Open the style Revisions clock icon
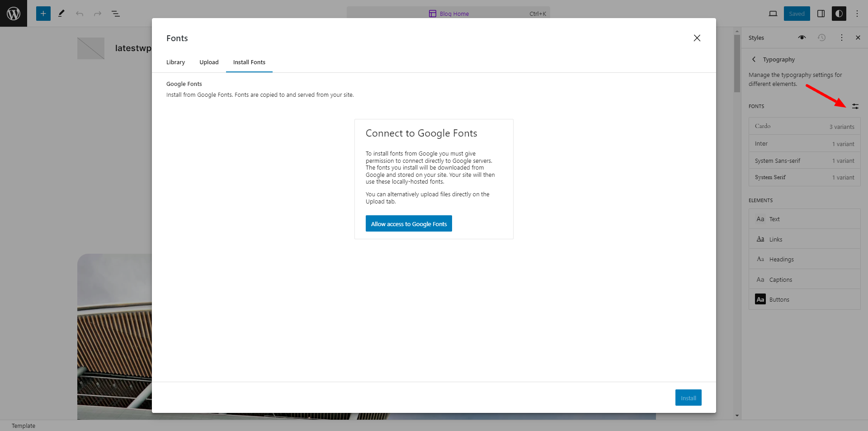Viewport: 868px width, 431px height. [822, 38]
